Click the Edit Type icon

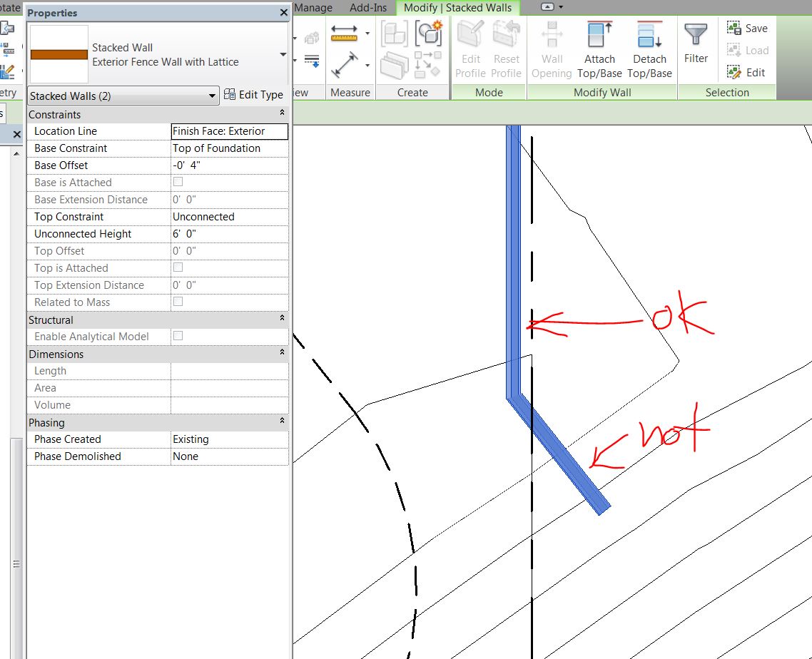coord(230,95)
